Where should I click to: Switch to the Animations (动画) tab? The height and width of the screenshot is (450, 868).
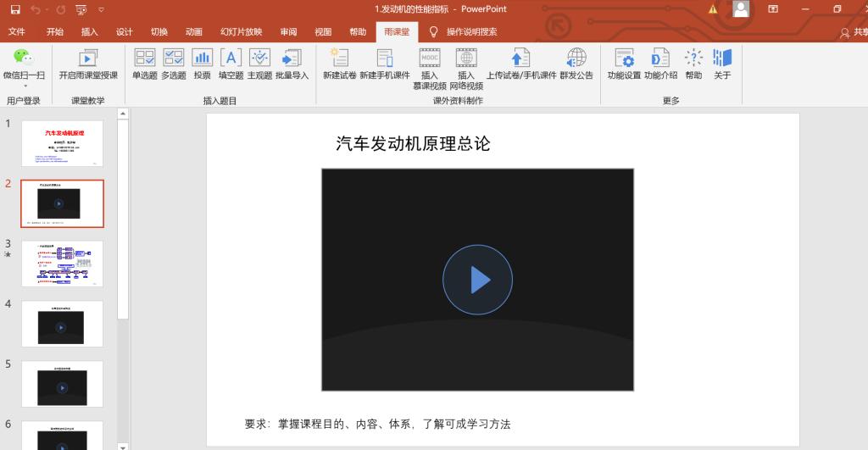(194, 31)
